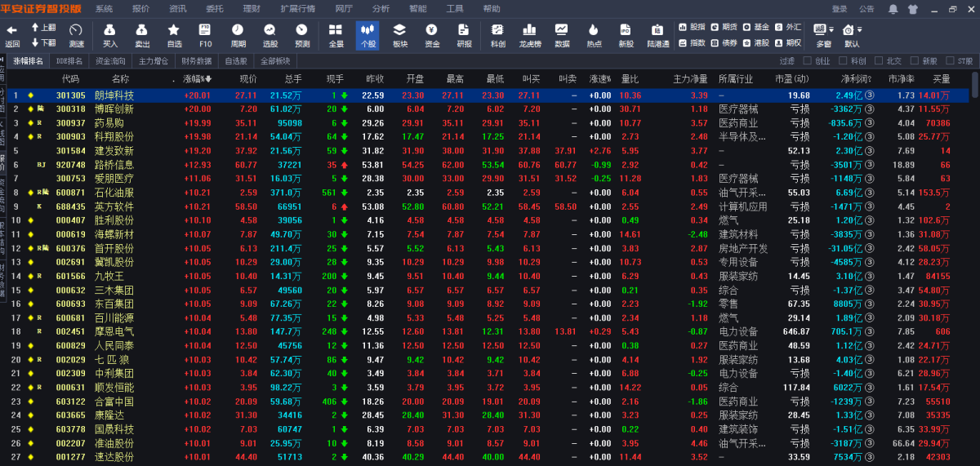Open the 默认 layout dropdown arrow

[860, 29]
